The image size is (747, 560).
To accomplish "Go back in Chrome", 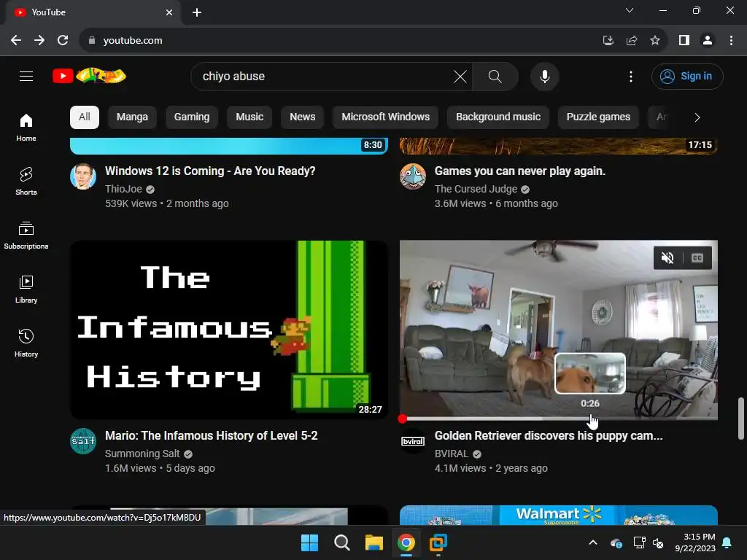I will tap(16, 41).
